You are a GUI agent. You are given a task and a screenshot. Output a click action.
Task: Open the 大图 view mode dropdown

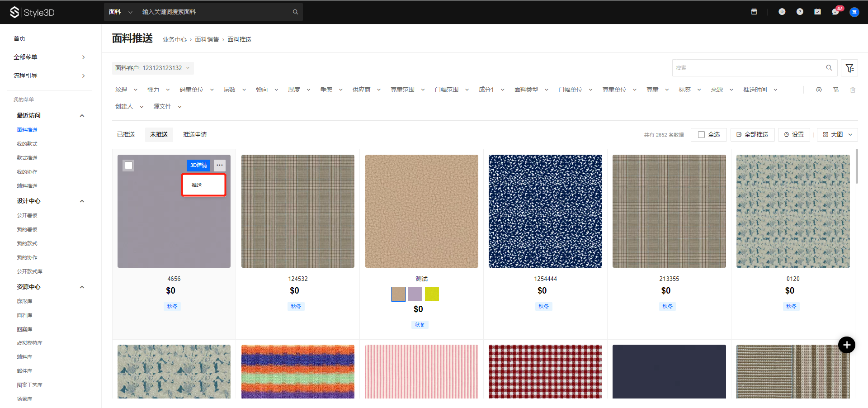tap(837, 135)
